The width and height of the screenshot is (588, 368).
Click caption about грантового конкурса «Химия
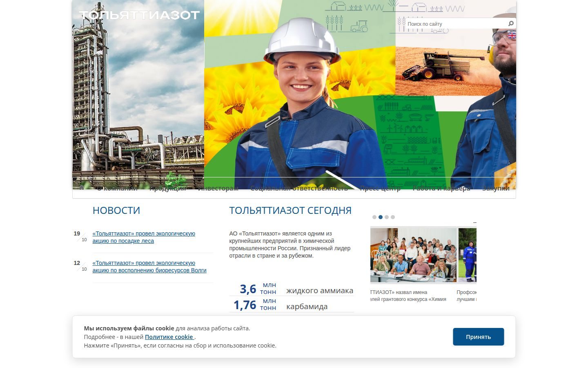[x=408, y=296]
